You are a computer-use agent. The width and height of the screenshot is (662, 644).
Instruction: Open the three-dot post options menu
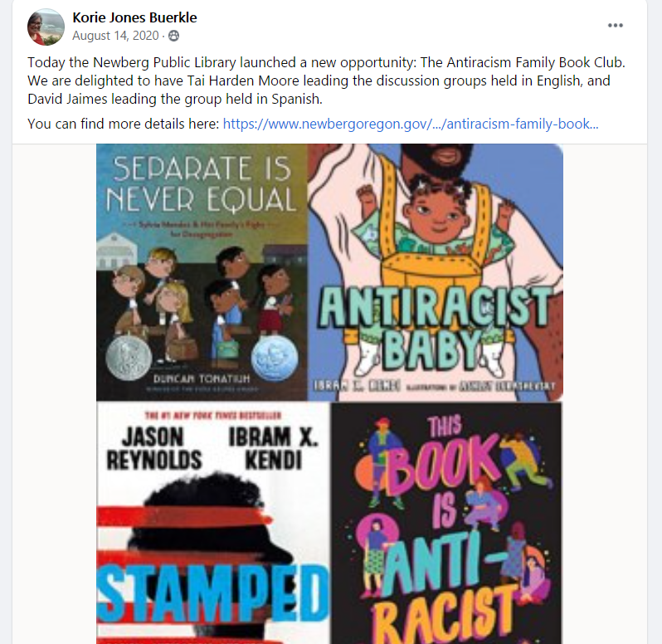coord(616,26)
